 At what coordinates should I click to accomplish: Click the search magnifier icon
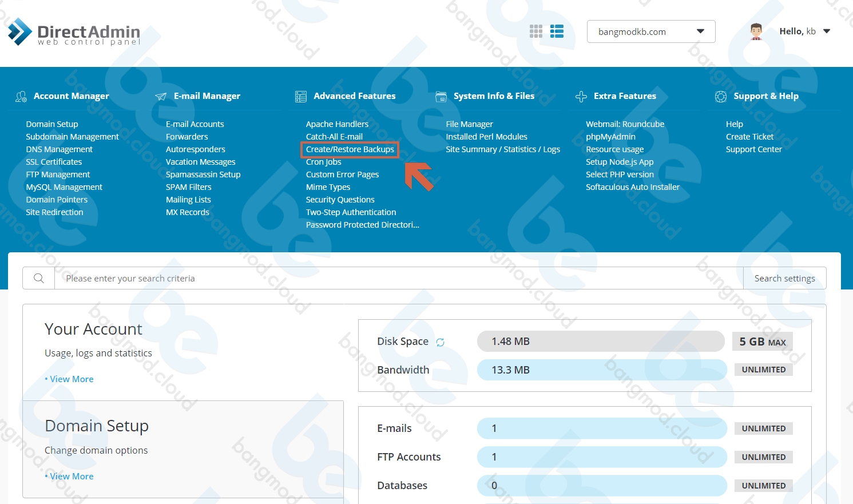point(39,279)
